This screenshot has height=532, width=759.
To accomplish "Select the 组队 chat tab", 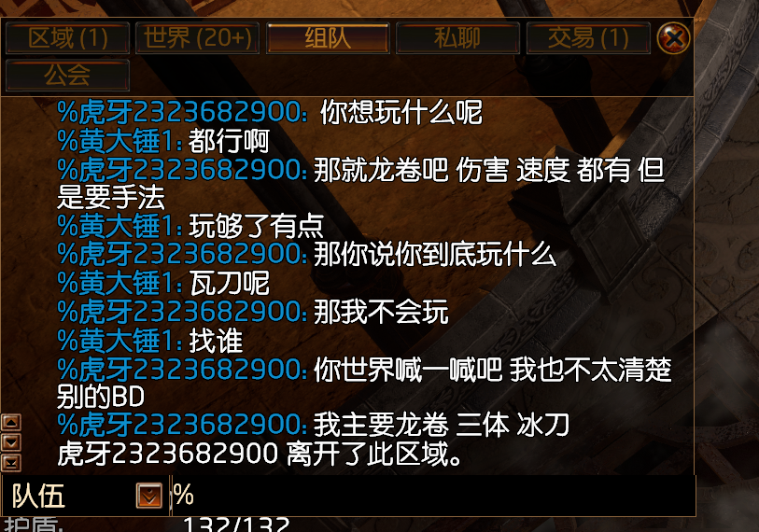I will (x=328, y=37).
